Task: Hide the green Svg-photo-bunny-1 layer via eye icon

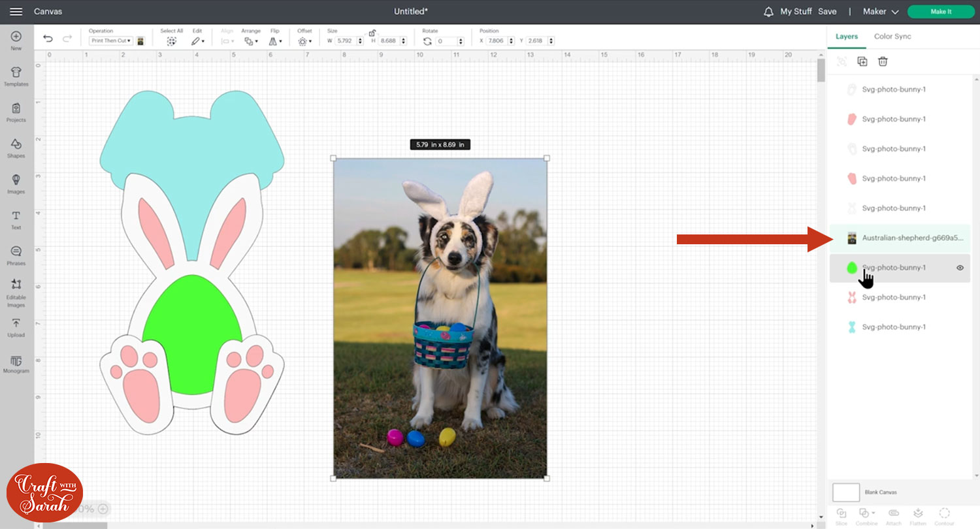Action: click(960, 267)
